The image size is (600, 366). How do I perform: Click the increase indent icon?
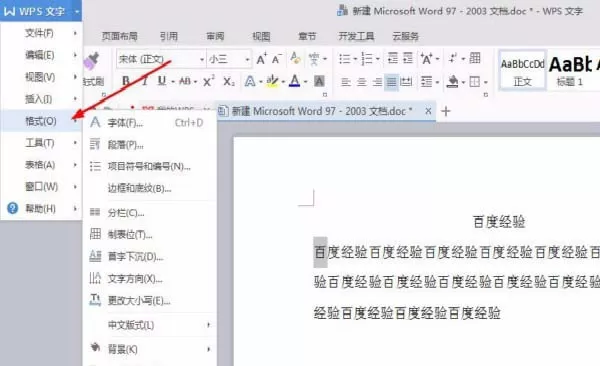tap(408, 58)
